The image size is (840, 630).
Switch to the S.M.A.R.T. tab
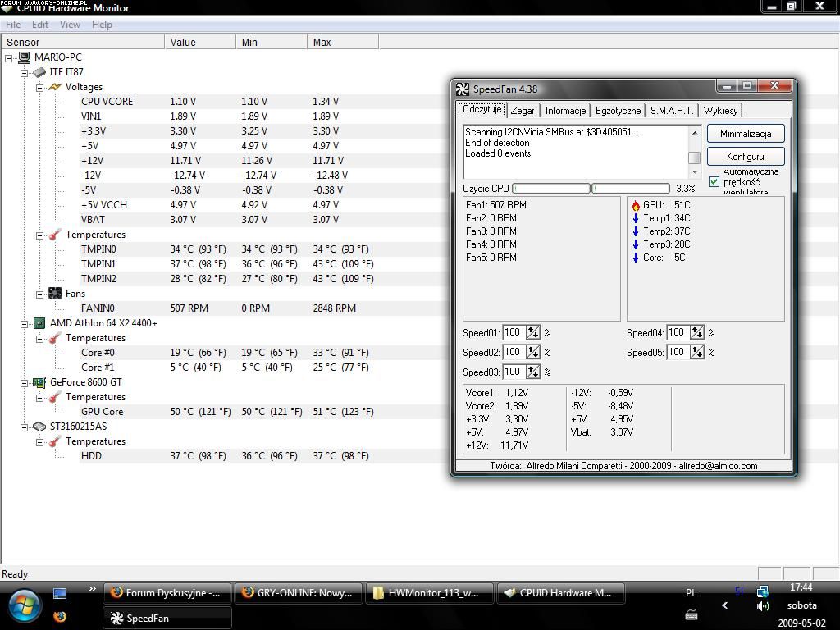coord(672,111)
